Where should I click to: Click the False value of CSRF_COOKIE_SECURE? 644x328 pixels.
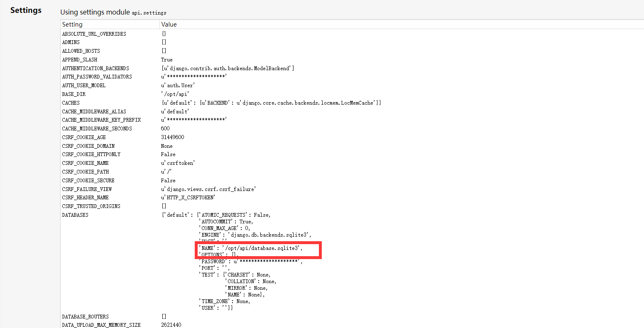(168, 181)
